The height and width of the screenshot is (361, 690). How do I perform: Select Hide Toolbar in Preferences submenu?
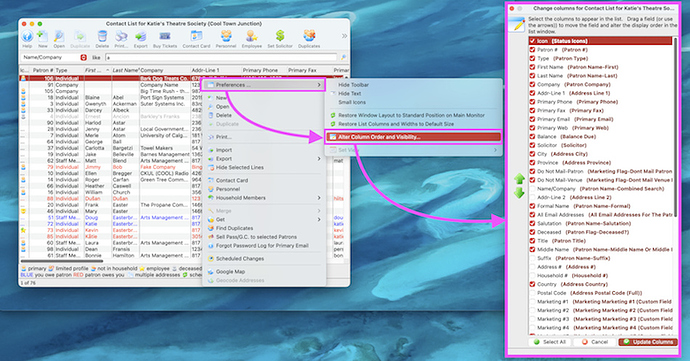point(353,85)
